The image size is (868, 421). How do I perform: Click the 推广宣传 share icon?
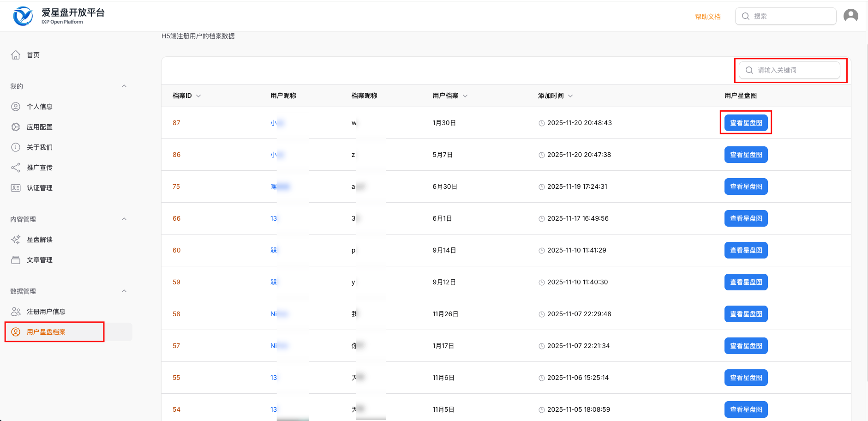(x=16, y=168)
